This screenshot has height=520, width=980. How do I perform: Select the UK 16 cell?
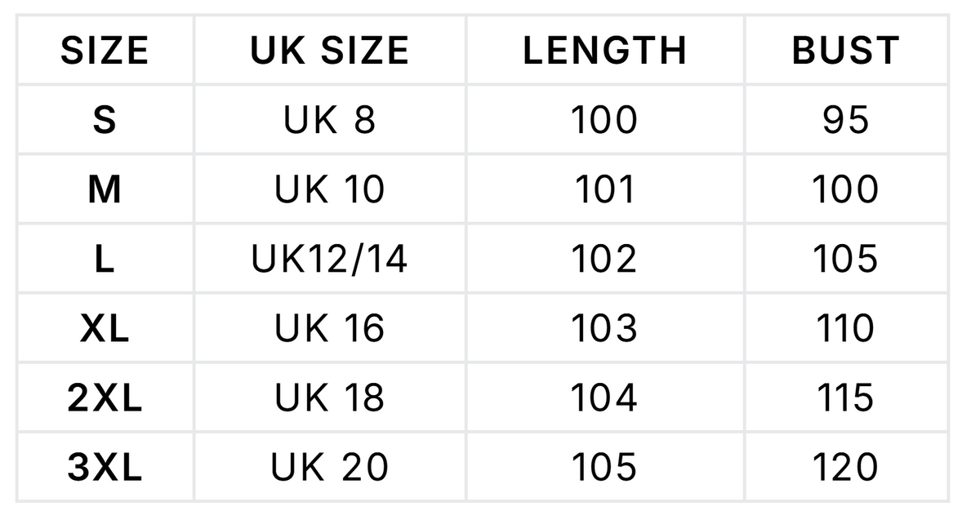tap(330, 329)
